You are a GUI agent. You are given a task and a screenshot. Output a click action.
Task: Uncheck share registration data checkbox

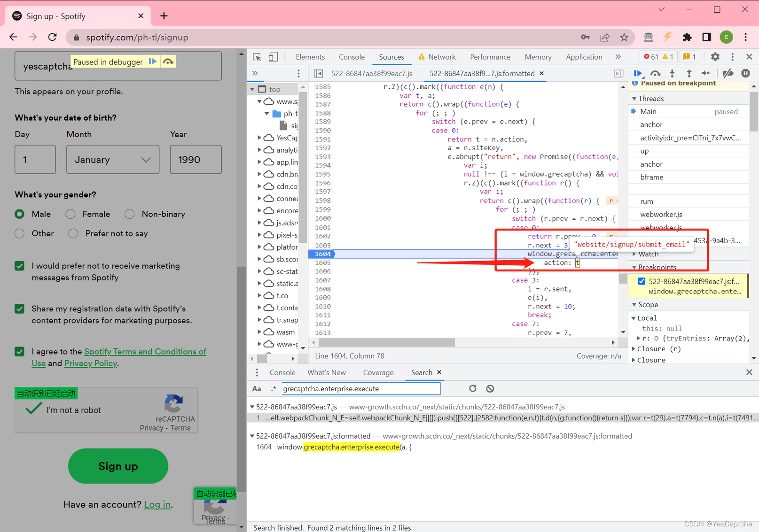[x=19, y=308]
